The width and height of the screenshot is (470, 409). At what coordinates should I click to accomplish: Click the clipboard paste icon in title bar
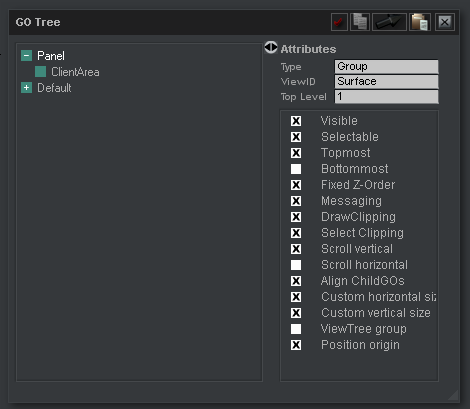tap(420, 22)
